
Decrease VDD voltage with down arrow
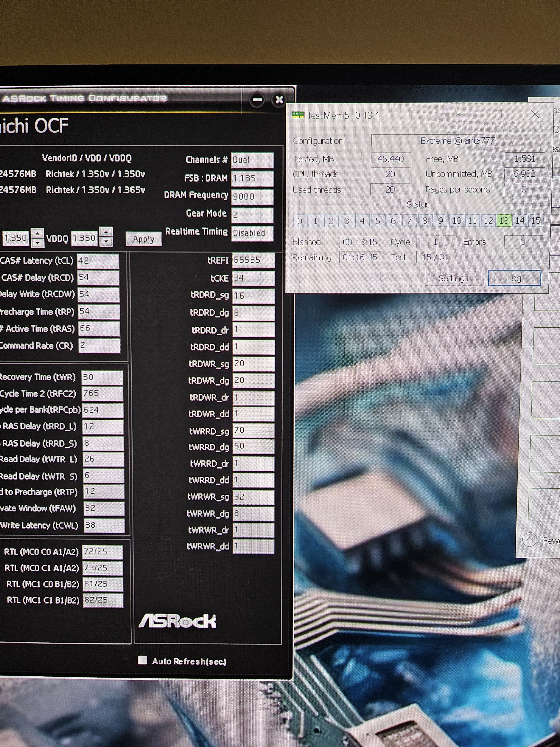[x=38, y=242]
